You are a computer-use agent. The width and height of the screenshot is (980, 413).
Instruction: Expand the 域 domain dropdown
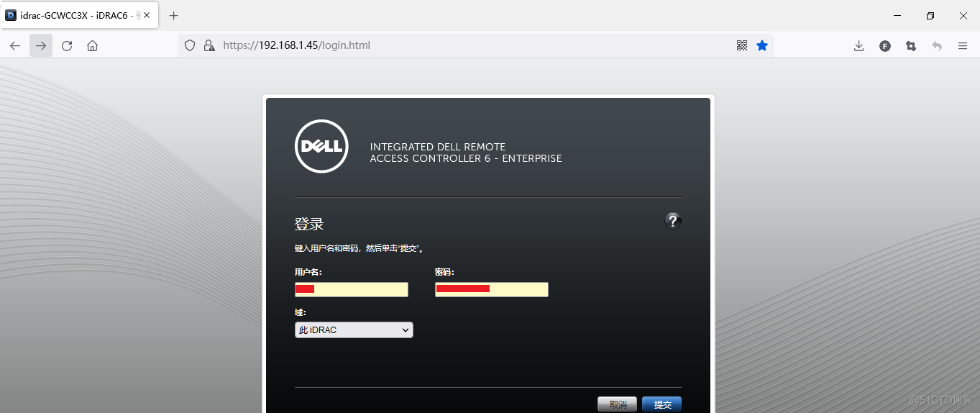pos(354,330)
